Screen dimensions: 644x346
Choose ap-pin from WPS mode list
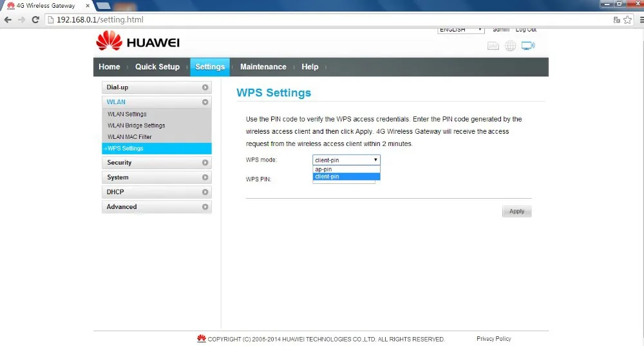[346, 169]
